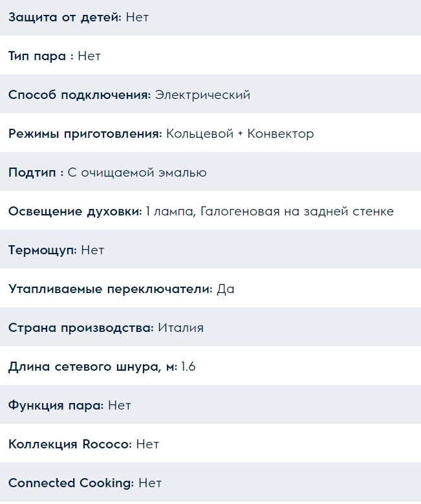This screenshot has height=504, width=421.
Task: Click the "Утапливаемые переключатели" label
Action: coord(110,289)
